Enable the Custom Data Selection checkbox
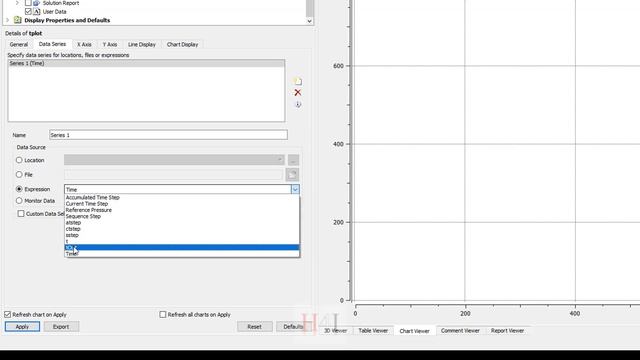Viewport: 640px width, 360px height. pyautogui.click(x=21, y=213)
